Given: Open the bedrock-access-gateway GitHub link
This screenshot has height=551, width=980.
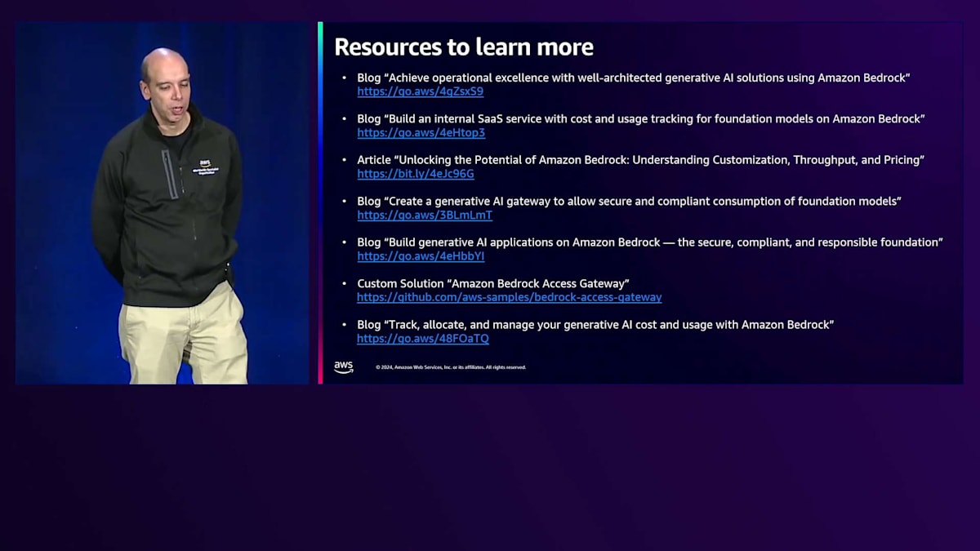Looking at the screenshot, I should (510, 298).
